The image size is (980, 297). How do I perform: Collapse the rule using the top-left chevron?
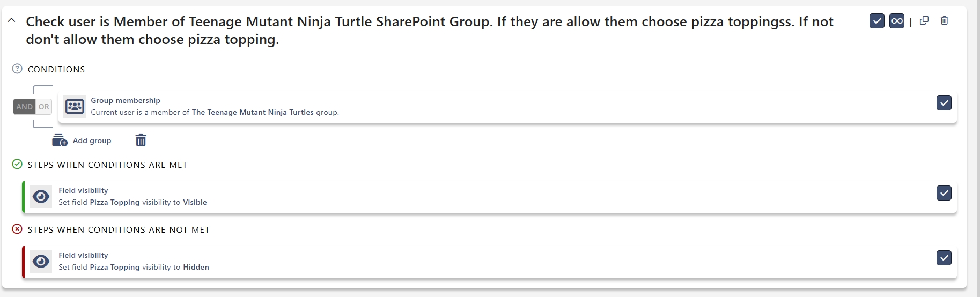[11, 21]
